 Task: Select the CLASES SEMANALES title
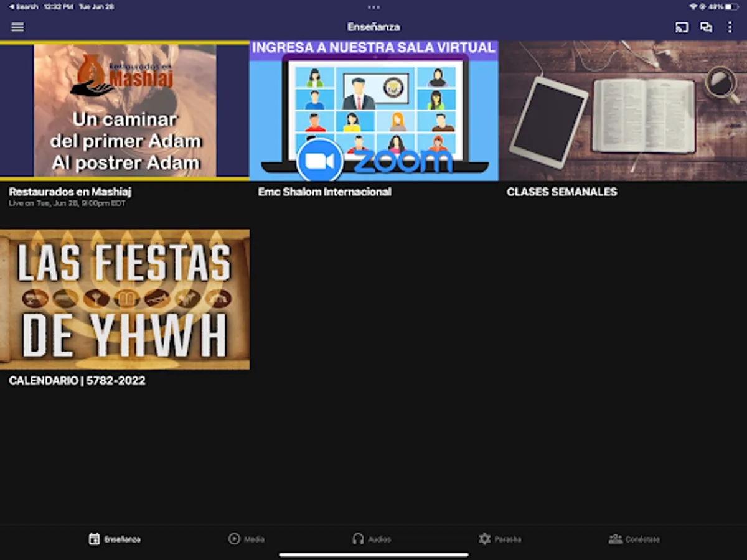(561, 192)
